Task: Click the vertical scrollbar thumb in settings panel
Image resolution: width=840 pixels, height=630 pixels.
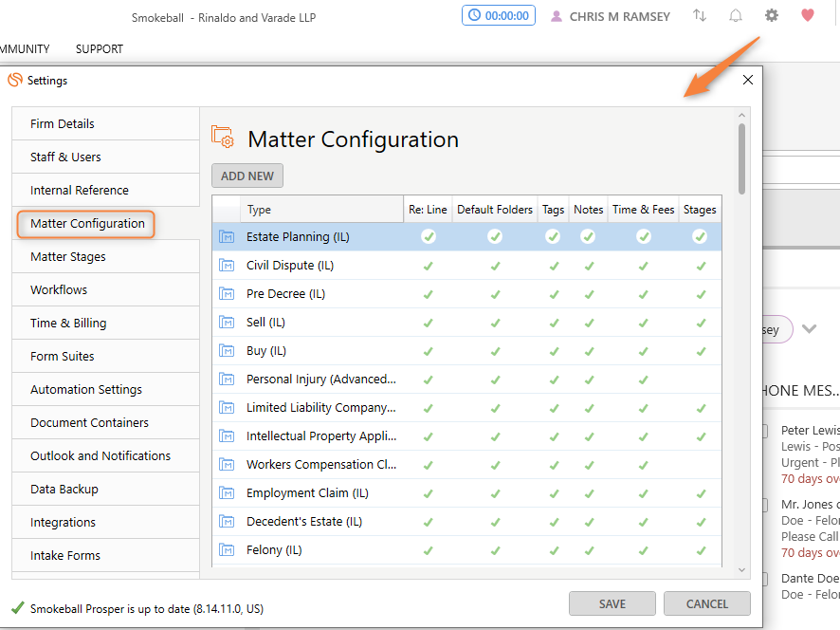Action: tap(742, 158)
